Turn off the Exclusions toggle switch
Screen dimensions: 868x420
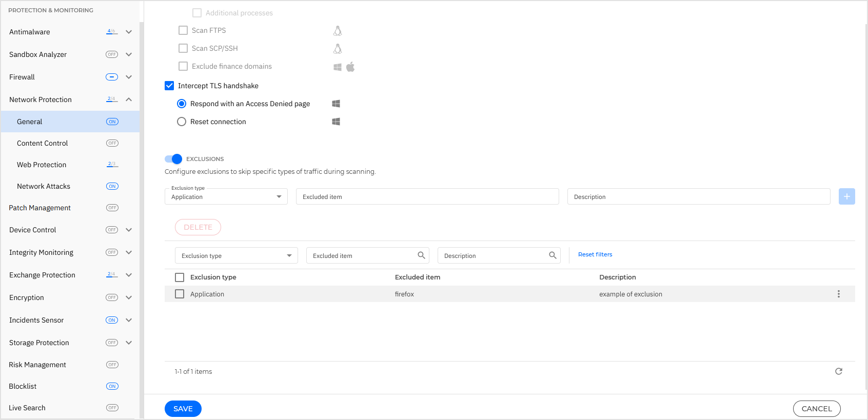[173, 159]
